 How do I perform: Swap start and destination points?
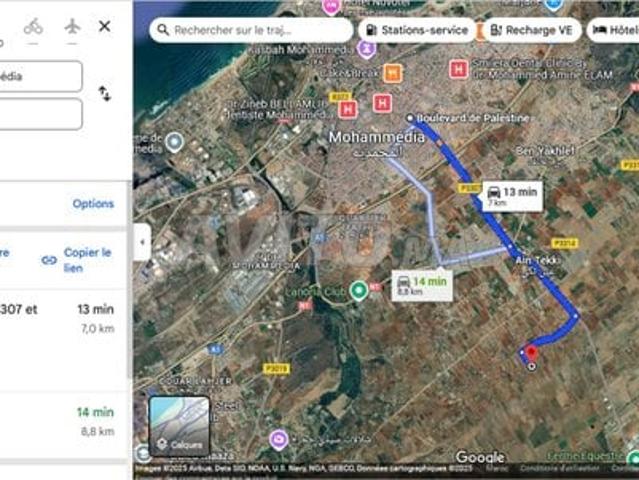pos(105,94)
